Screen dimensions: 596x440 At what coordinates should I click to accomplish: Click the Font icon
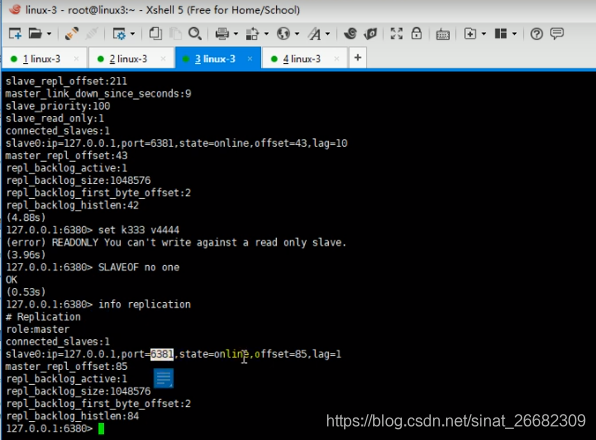point(314,34)
